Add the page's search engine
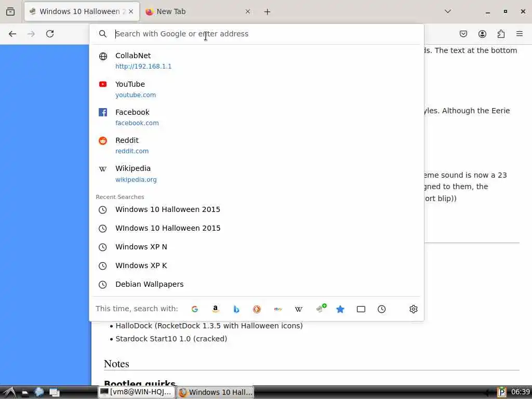The width and height of the screenshot is (532, 399). tap(321, 309)
